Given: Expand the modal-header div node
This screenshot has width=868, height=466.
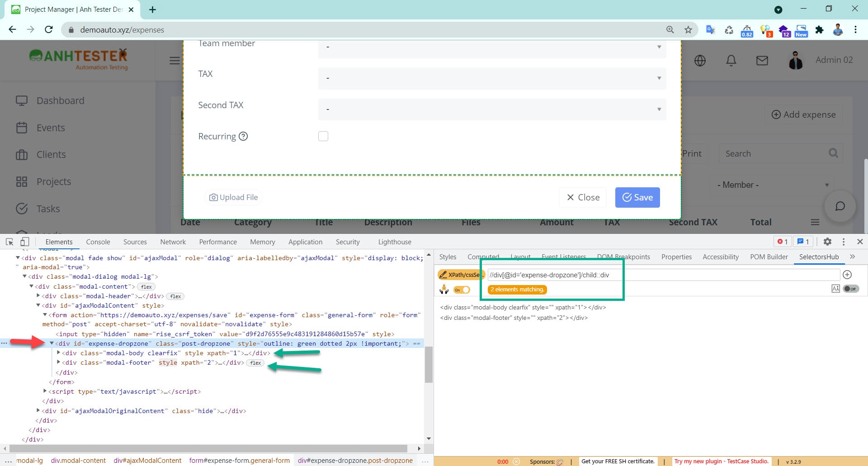Looking at the screenshot, I should click(38, 295).
